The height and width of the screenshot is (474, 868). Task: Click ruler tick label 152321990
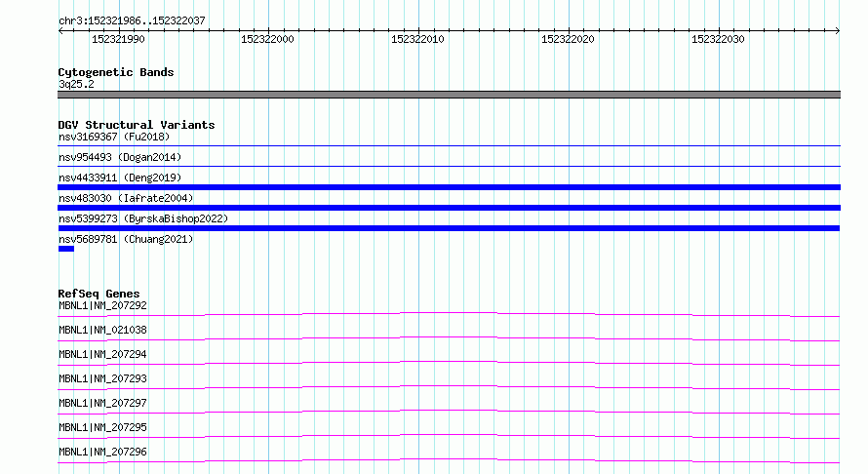tap(118, 39)
